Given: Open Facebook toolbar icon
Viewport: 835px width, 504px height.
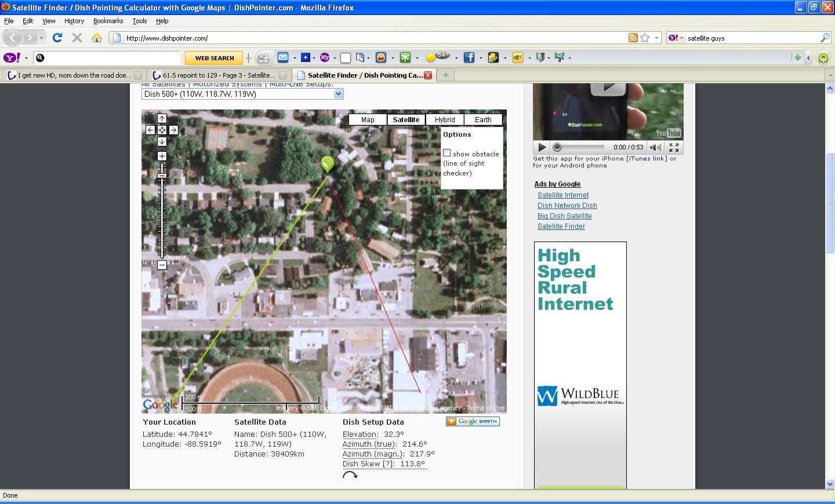Looking at the screenshot, I should point(469,57).
